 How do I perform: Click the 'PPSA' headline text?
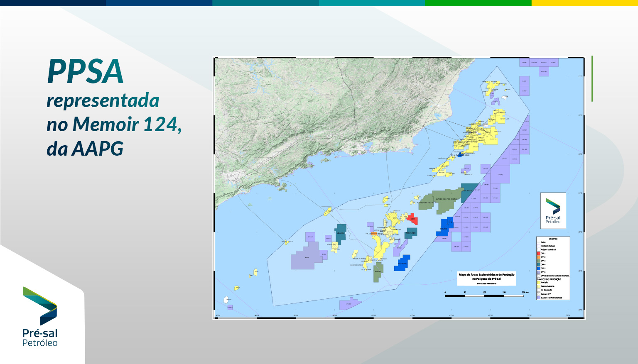click(x=86, y=71)
